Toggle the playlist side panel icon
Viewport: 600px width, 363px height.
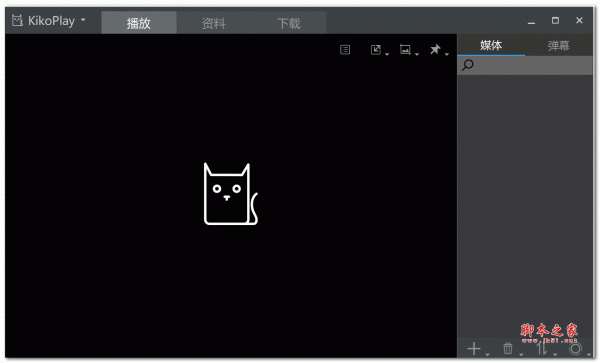(345, 50)
